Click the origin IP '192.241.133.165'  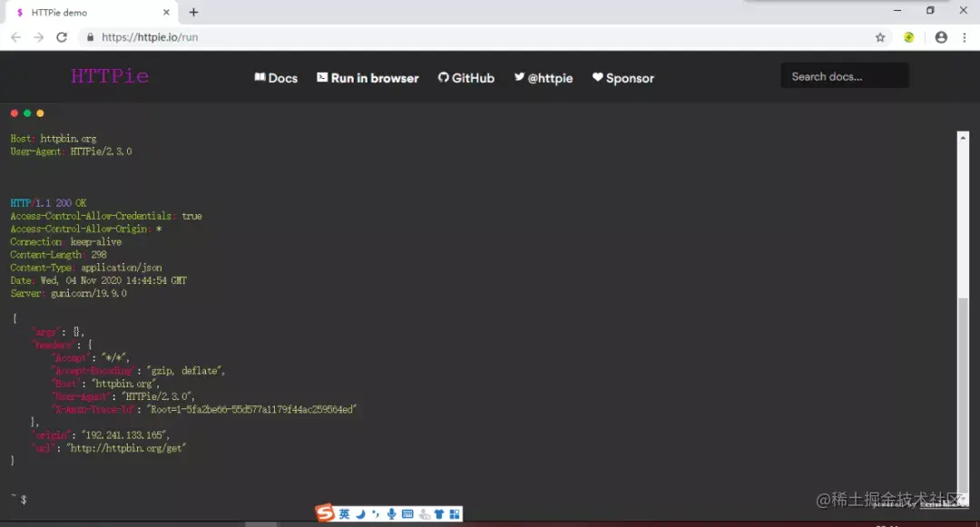pyautogui.click(x=125, y=434)
